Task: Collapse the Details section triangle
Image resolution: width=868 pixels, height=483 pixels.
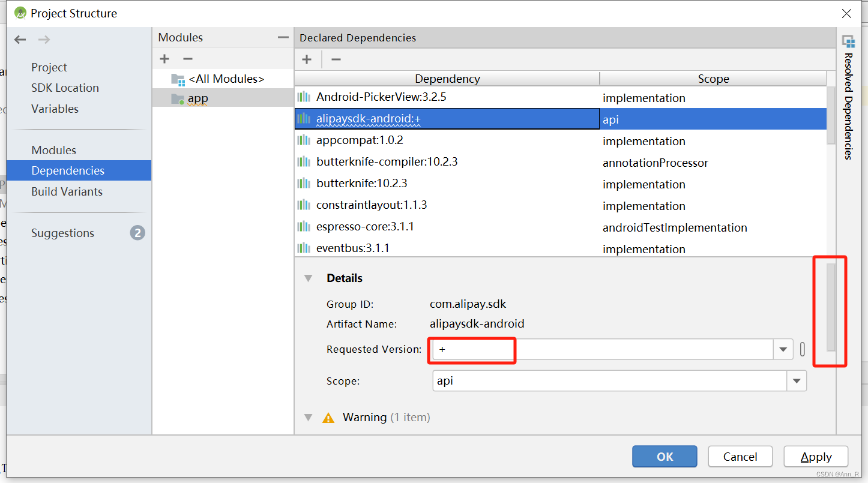Action: 308,278
